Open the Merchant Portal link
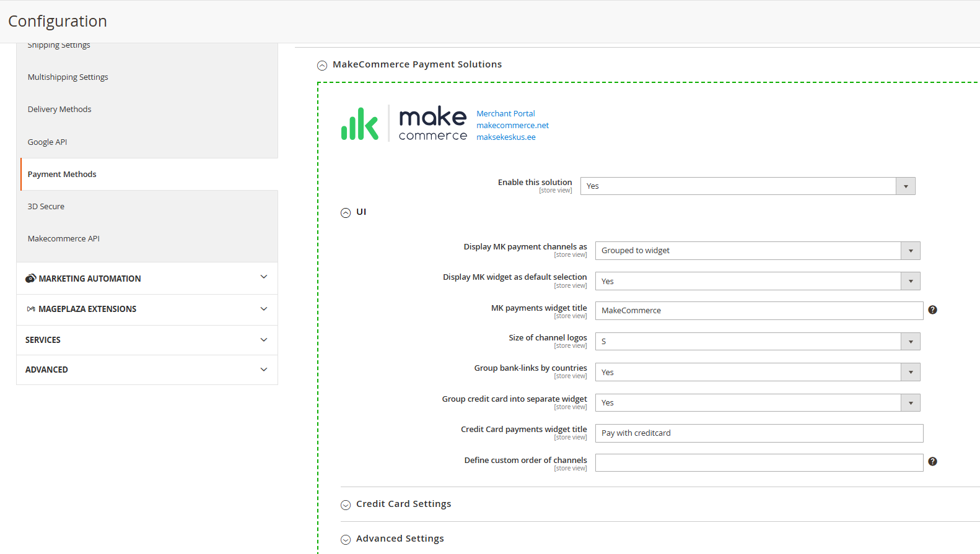Image resolution: width=980 pixels, height=554 pixels. 505,114
